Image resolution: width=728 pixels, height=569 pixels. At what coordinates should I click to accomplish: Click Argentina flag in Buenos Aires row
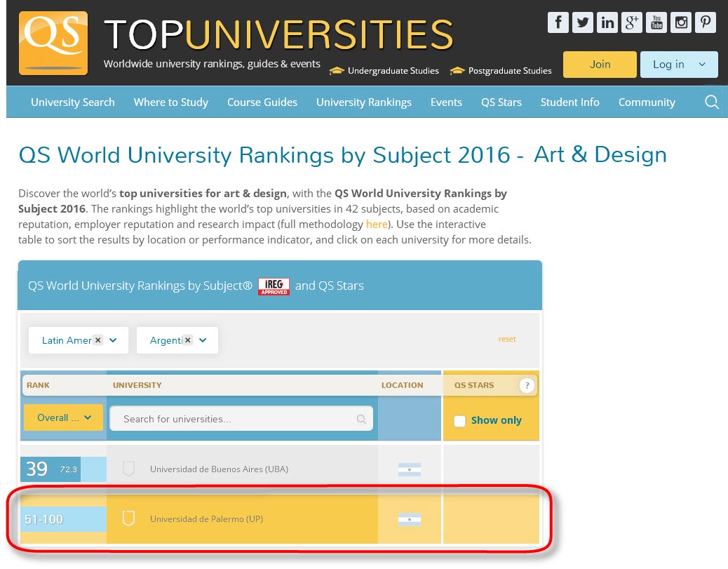tap(410, 469)
